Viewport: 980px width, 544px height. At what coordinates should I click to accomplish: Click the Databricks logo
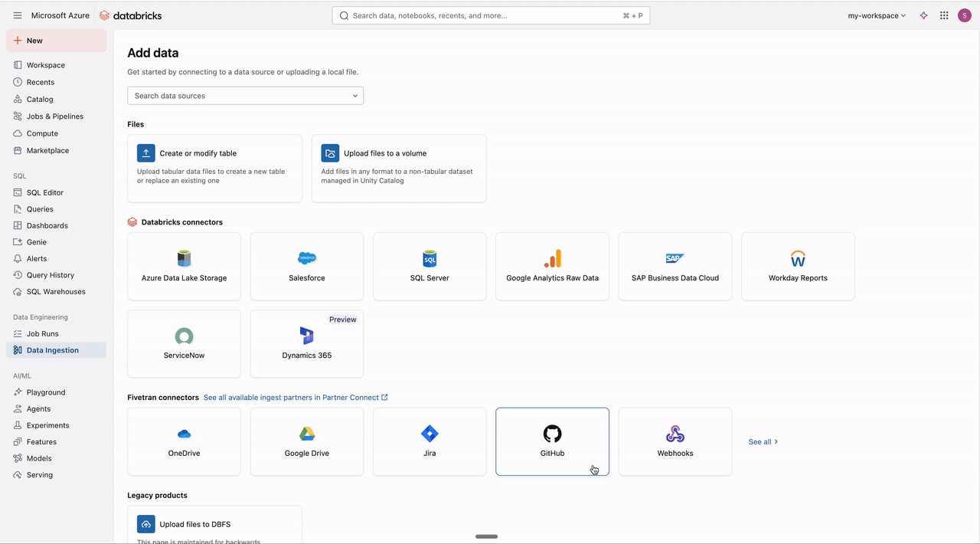pos(130,15)
